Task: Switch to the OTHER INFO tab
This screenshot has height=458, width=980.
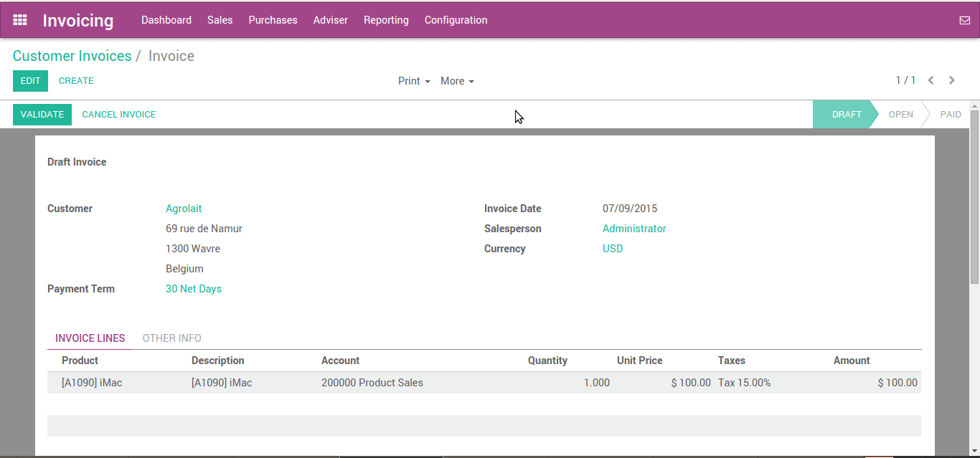Action: tap(171, 338)
